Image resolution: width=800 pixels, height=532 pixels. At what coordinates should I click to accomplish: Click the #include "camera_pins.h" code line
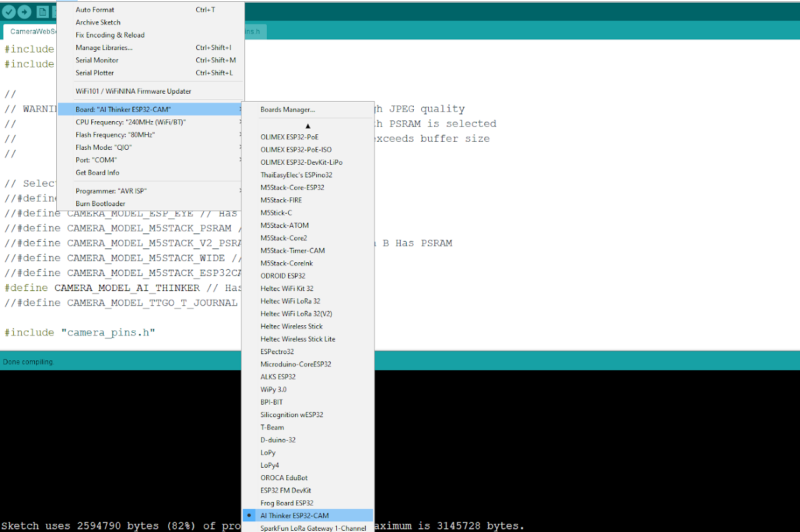click(x=80, y=332)
